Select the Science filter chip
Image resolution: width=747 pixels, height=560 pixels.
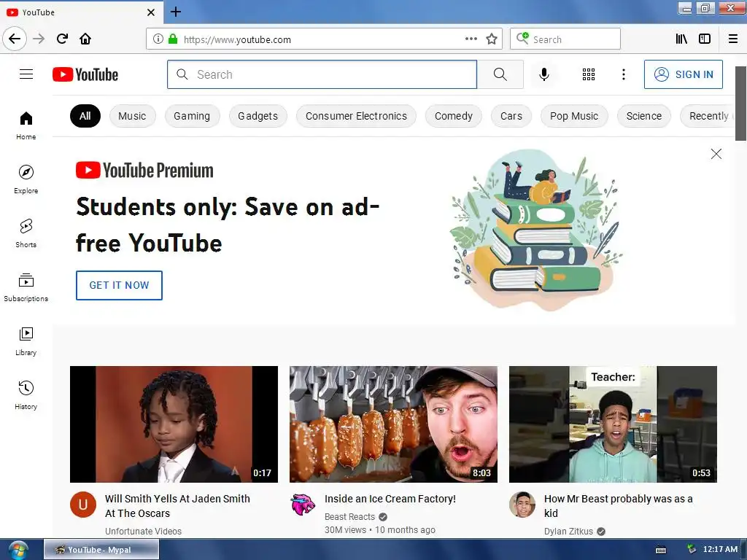[x=644, y=116]
